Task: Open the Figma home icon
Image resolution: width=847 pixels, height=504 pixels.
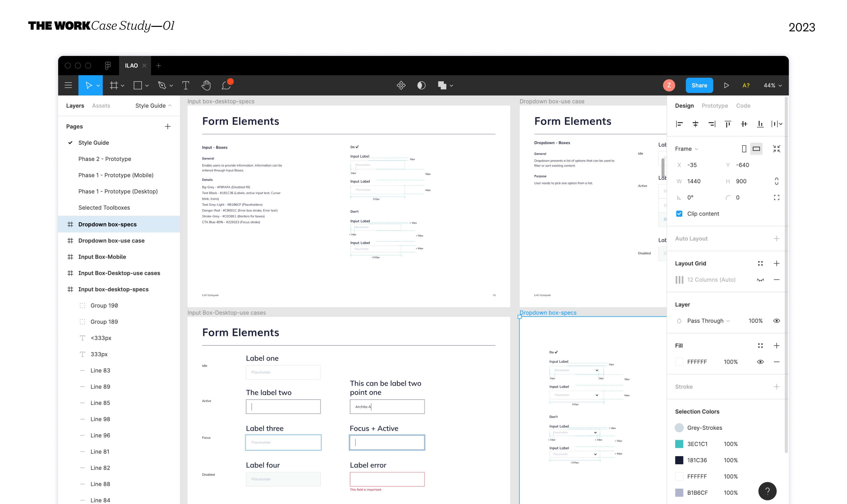Action: (108, 66)
